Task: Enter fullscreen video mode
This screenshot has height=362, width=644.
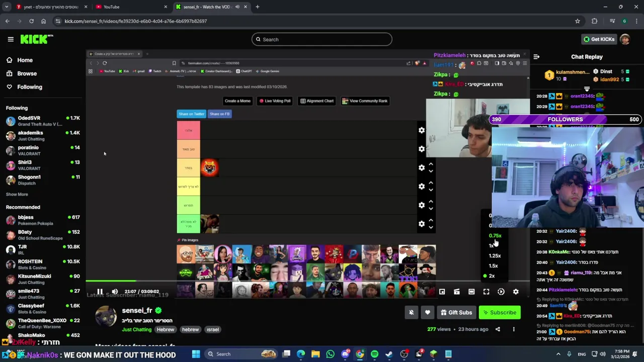Action: [x=486, y=292]
